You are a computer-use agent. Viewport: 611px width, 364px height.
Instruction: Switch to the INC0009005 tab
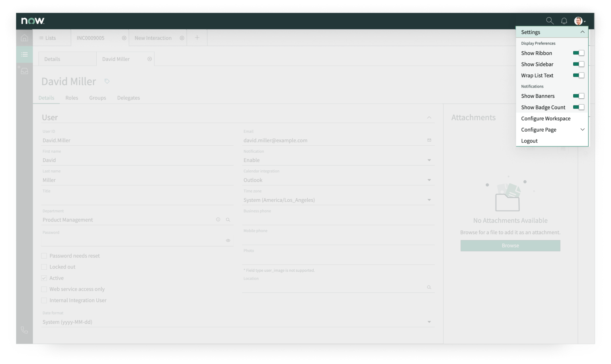tap(100, 38)
